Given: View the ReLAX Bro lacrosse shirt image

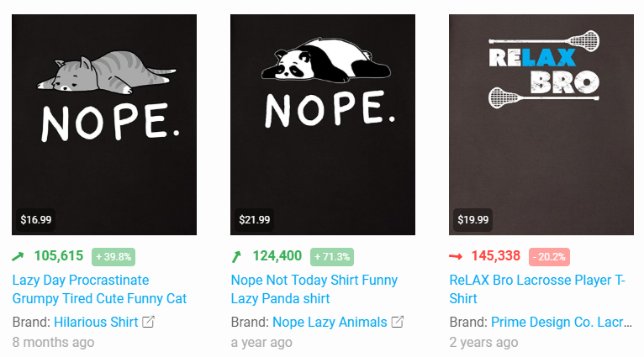Looking at the screenshot, I should [541, 125].
